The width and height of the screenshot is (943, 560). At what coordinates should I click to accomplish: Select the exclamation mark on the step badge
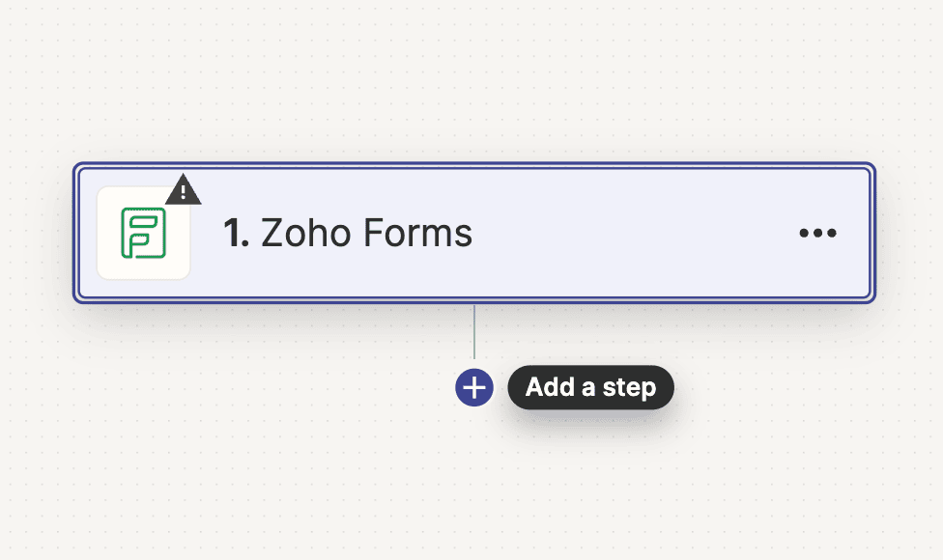pyautogui.click(x=183, y=192)
